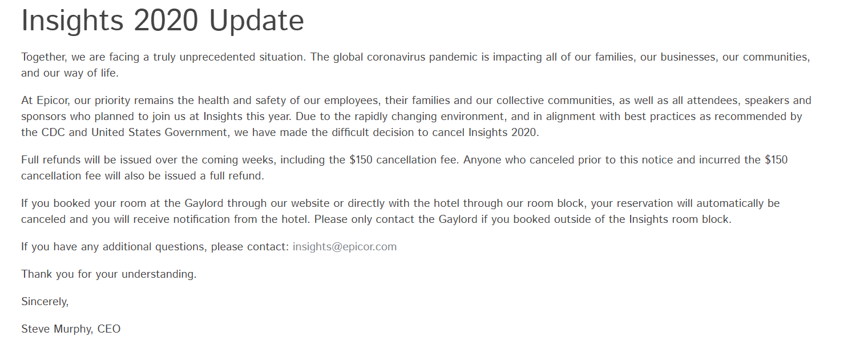
Task: Click Thank you for your understanding line
Action: pos(109,274)
